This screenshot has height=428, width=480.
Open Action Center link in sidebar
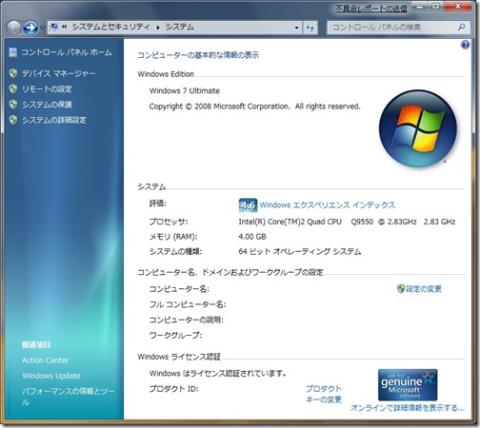click(x=45, y=360)
